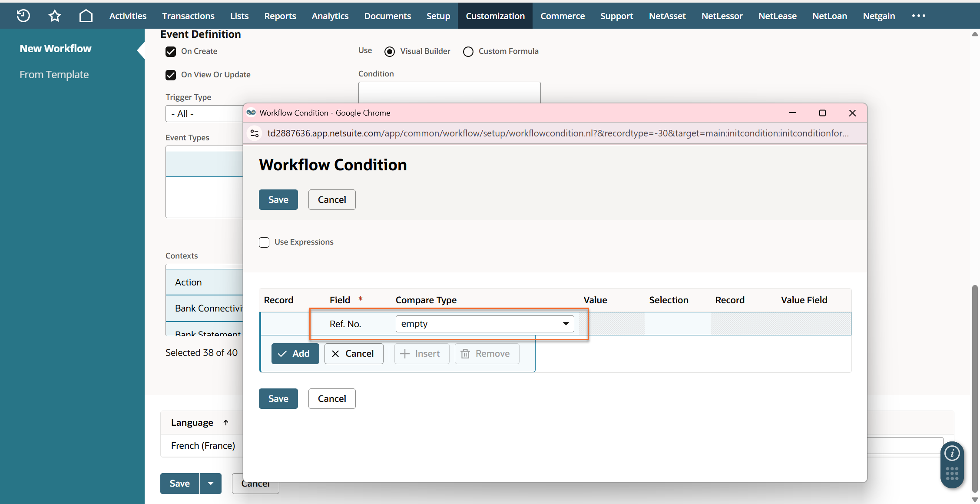Open the Customization menu
Viewport: 980px width, 504px height.
click(x=495, y=16)
